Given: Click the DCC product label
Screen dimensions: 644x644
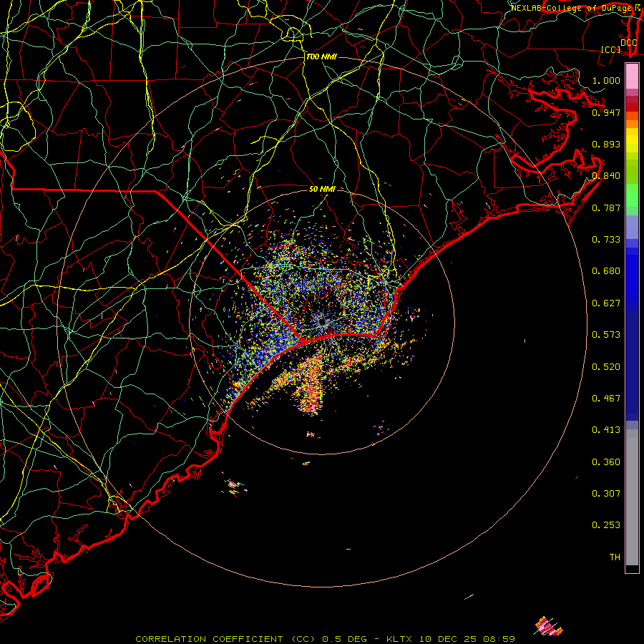Looking at the screenshot, I should (628, 42).
